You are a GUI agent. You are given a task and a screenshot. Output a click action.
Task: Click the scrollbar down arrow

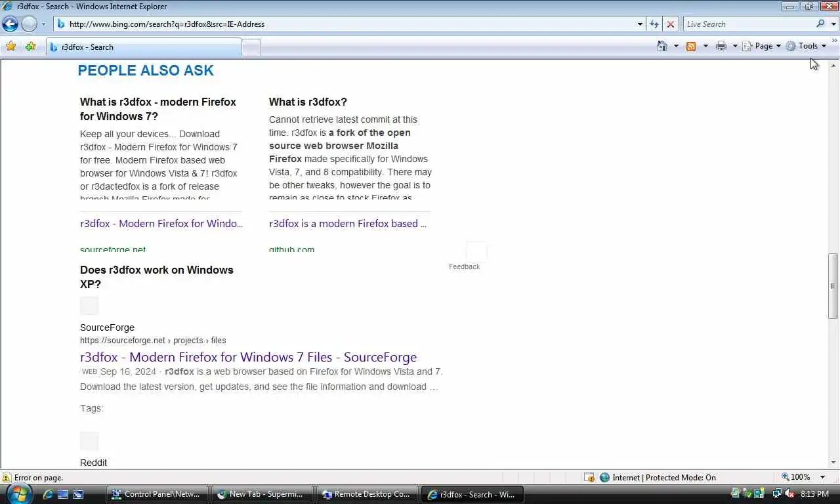point(833,462)
